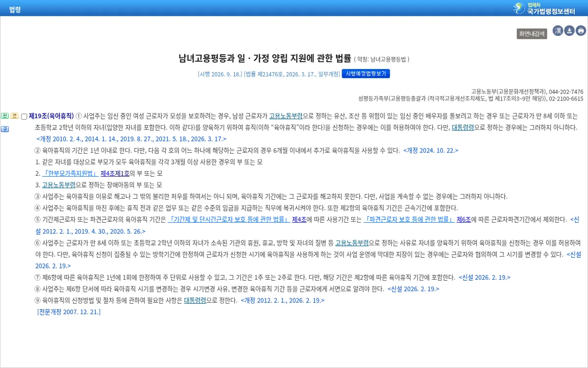Click <신설 2026. 2. 19.> after paragraph ⑦
The height and width of the screenshot is (368, 588).
pos(485,277)
